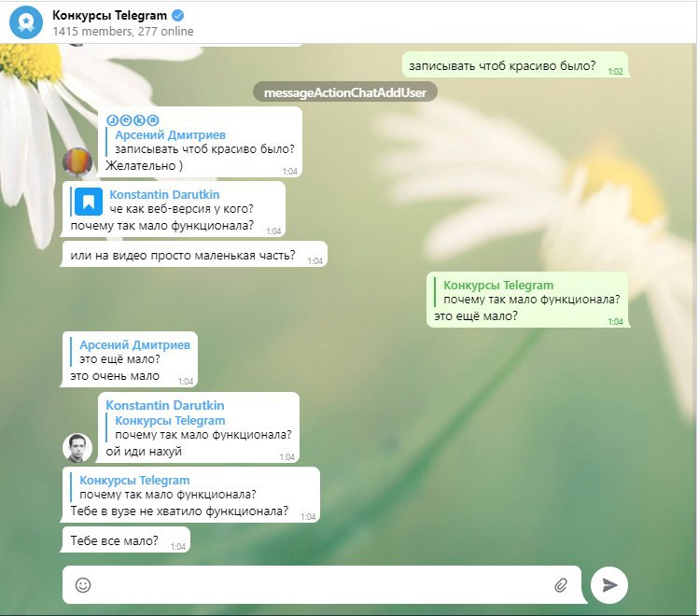Click the outgoing text 'это ещё мало?'
This screenshot has height=616, width=699.
(476, 316)
